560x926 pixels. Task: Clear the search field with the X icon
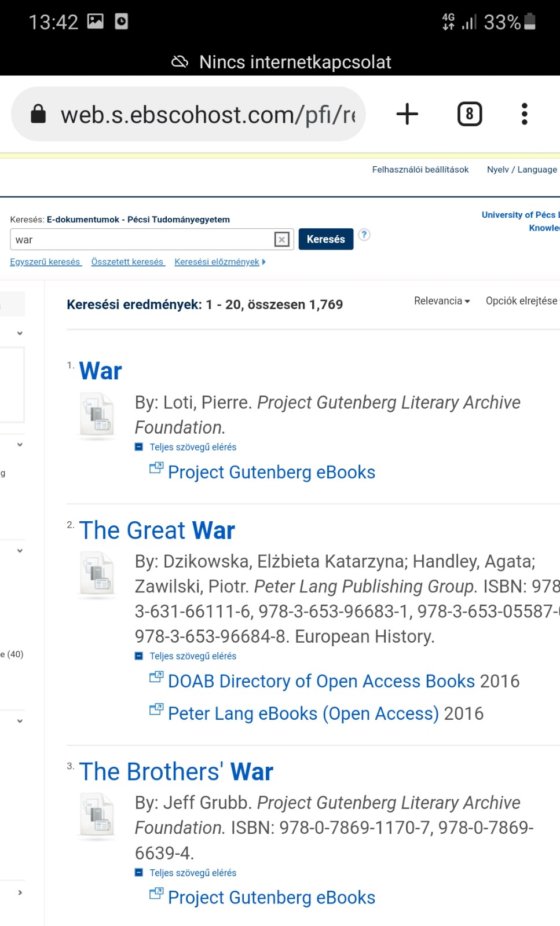[x=282, y=239]
